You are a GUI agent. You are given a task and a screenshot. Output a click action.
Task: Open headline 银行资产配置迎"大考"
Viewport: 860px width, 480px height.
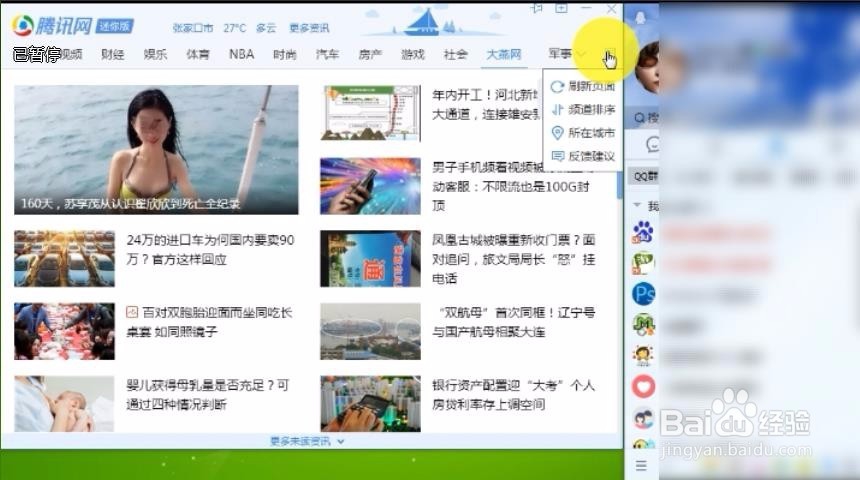tap(513, 395)
